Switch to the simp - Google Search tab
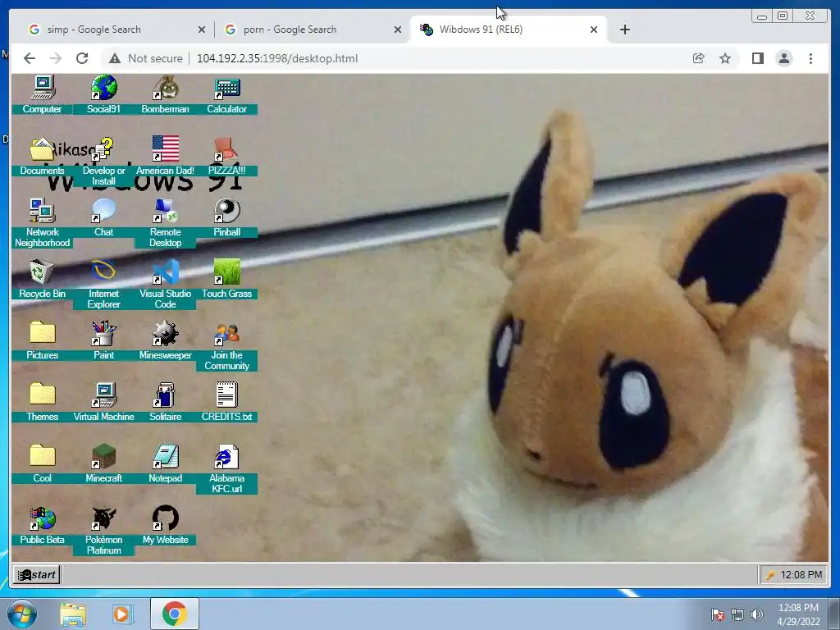 click(x=115, y=30)
